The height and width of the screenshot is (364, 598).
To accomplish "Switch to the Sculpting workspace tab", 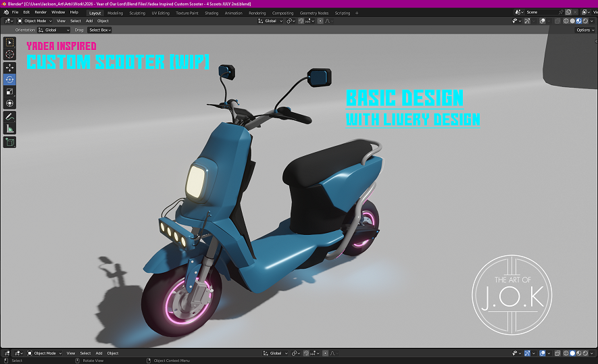I will click(137, 13).
